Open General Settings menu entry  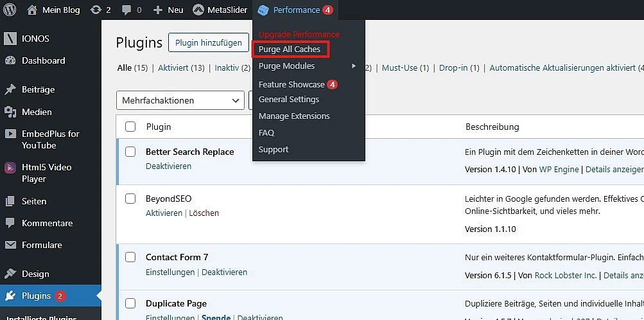[x=289, y=100]
